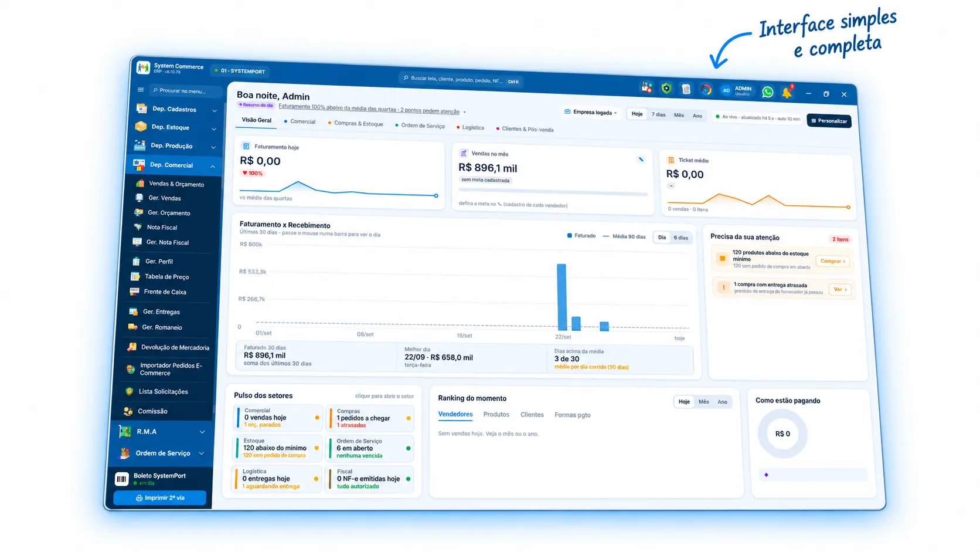Open the WhatsApp icon in the header
This screenshot has height=552, width=980.
tap(767, 92)
